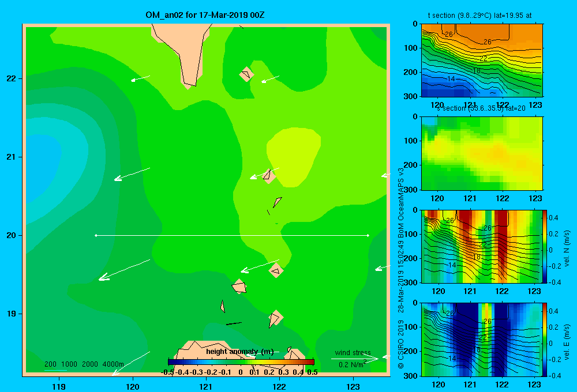Image resolution: width=577 pixels, height=392 pixels.
Task: Click longitude 123 under the vel. E panel
Action: pyautogui.click(x=534, y=385)
